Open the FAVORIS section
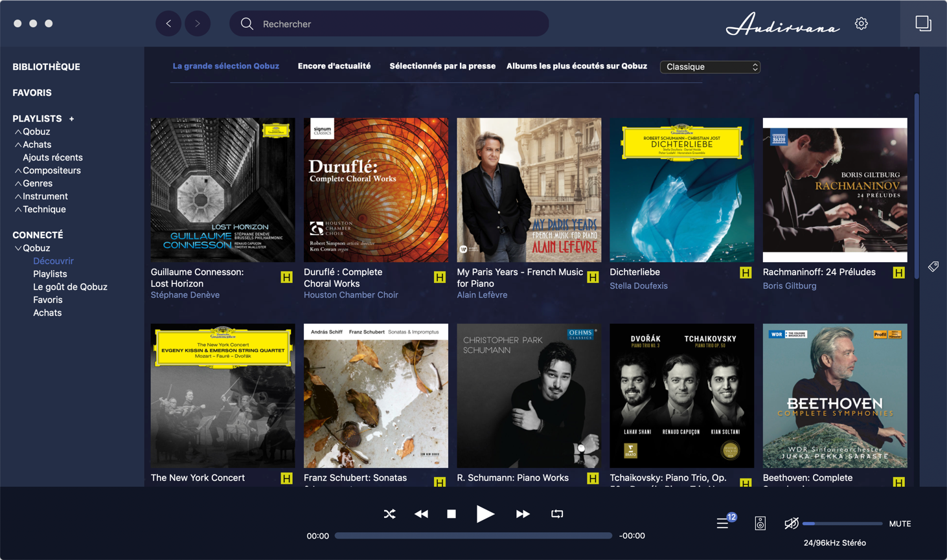The height and width of the screenshot is (560, 947). pos(32,93)
